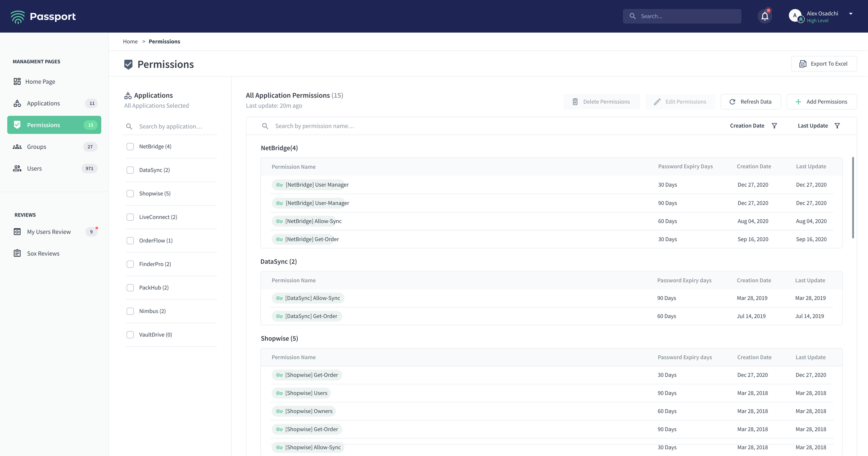Expand the user account dropdown arrow
Viewport: 868px width, 456px height.
coord(851,14)
